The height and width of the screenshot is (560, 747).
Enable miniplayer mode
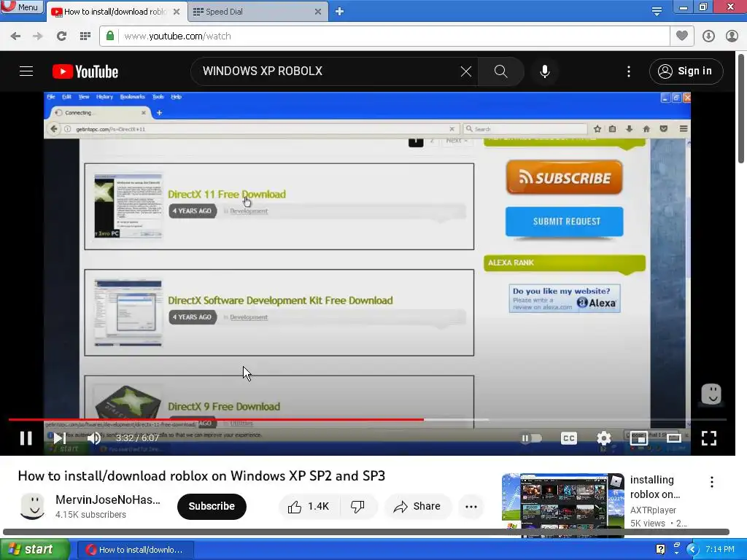tap(638, 438)
